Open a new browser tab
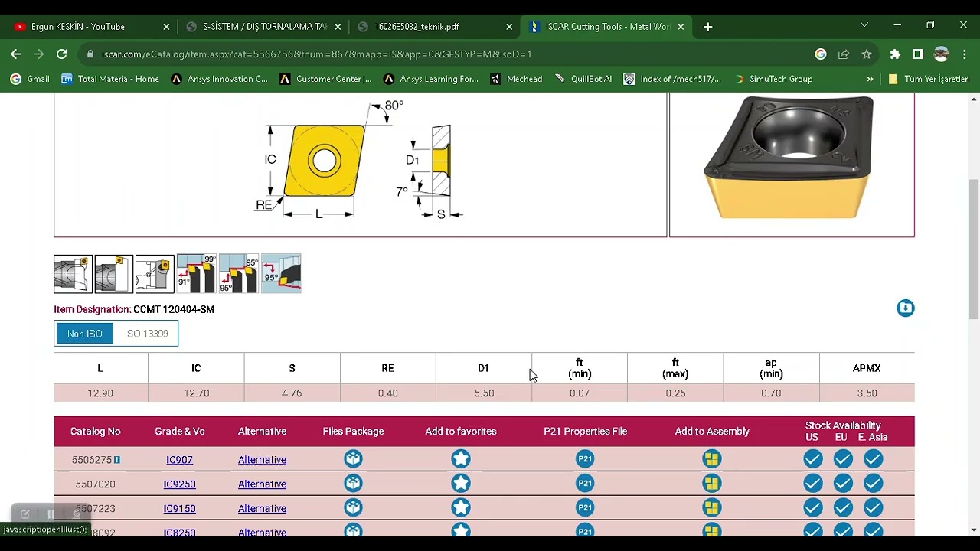980x551 pixels. tap(708, 27)
